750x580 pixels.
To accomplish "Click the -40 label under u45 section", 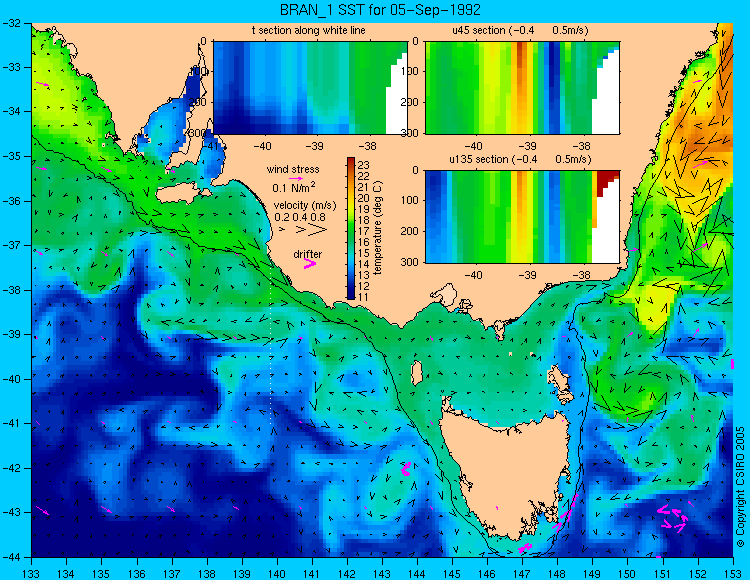I will [474, 146].
